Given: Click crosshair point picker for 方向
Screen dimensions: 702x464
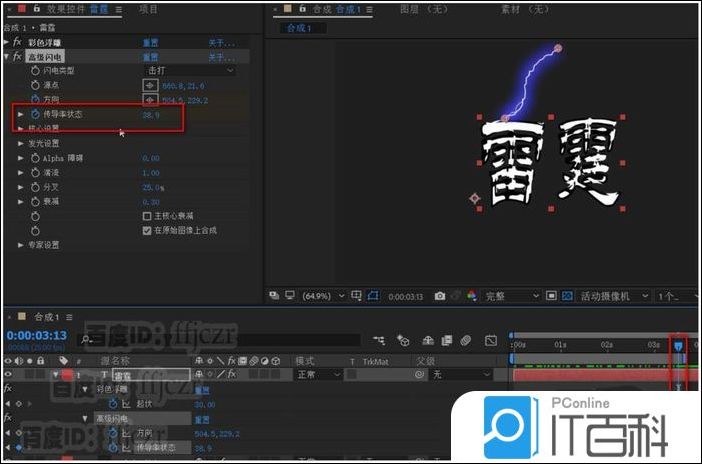Looking at the screenshot, I should coord(150,99).
